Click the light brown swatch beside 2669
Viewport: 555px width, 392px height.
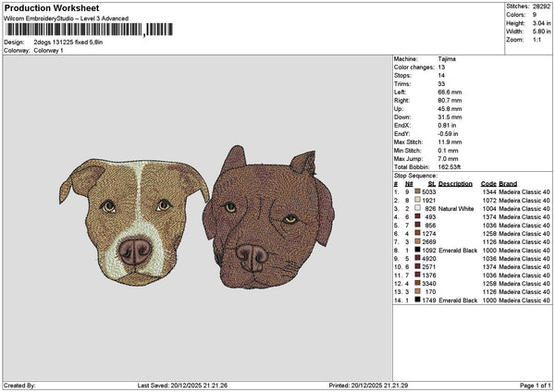click(x=418, y=241)
